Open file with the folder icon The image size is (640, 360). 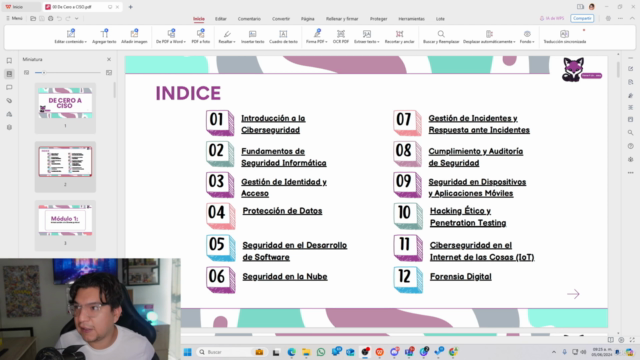(33, 18)
